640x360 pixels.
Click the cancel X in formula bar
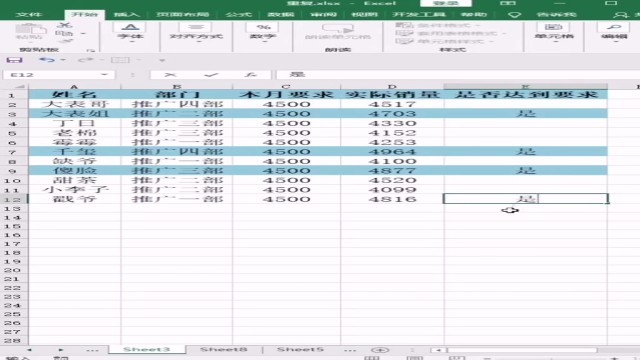click(170, 75)
